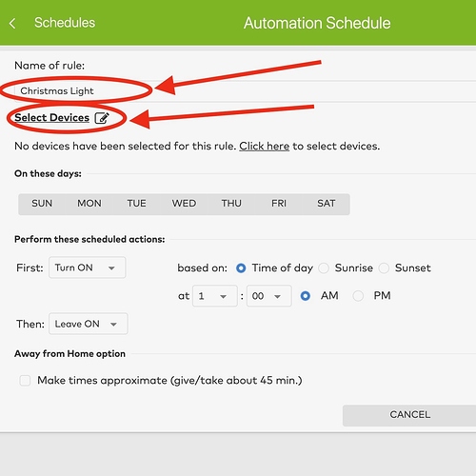
Task: Click the back chevron beside Schedules
Action: [12, 23]
